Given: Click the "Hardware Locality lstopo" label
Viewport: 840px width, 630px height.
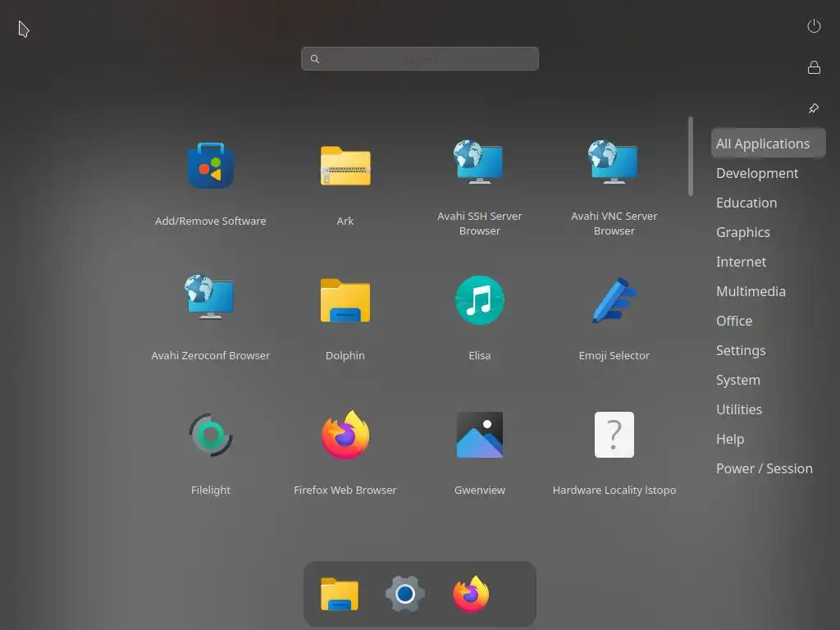Looking at the screenshot, I should (x=614, y=490).
